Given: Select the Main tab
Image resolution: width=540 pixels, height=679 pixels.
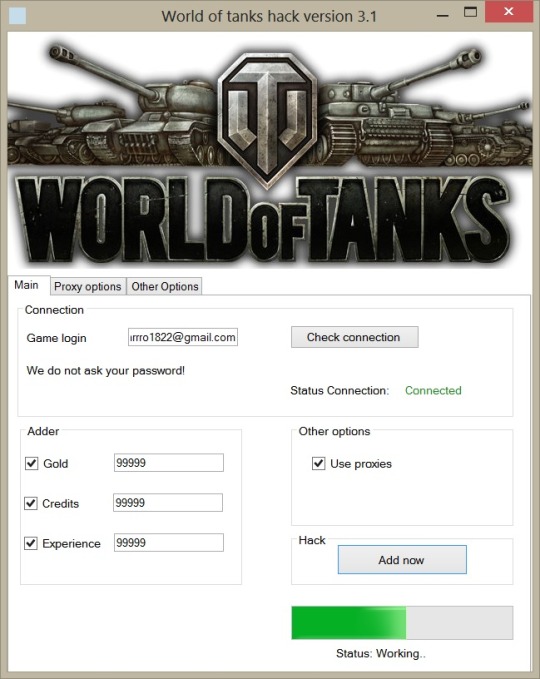Looking at the screenshot, I should 28,285.
